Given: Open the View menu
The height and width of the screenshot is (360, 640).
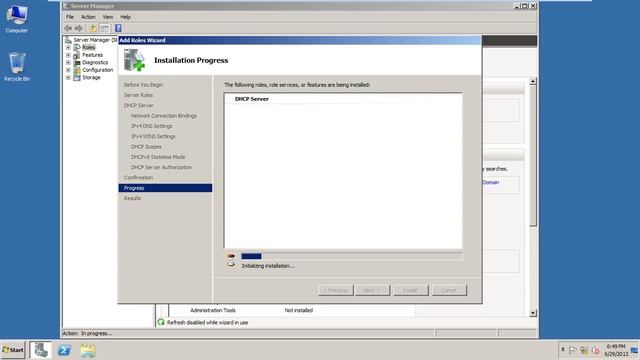Looking at the screenshot, I should pyautogui.click(x=108, y=17).
